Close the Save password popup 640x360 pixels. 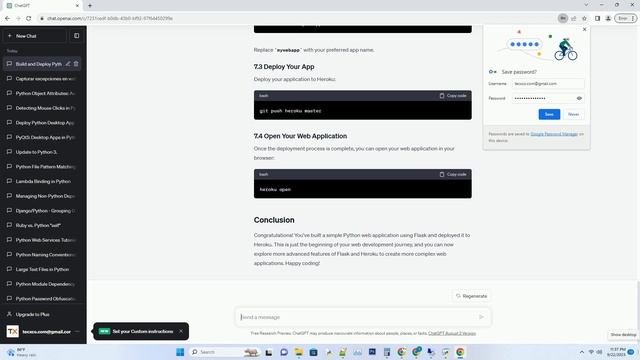584,29
